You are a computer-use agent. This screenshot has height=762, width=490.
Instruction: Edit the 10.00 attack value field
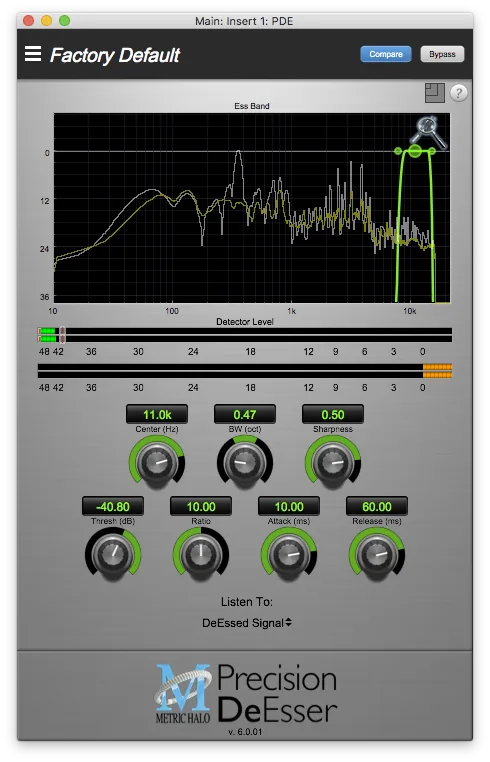[x=289, y=506]
